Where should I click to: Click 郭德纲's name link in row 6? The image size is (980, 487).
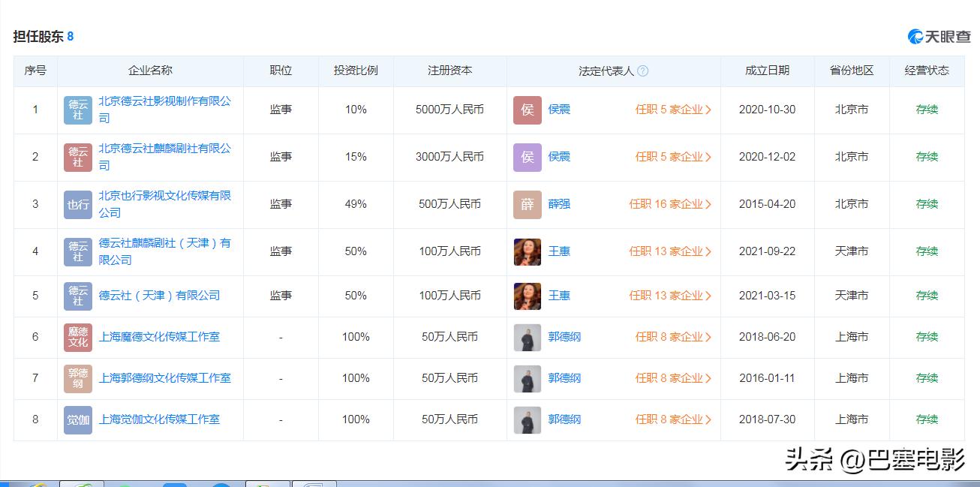(564, 337)
